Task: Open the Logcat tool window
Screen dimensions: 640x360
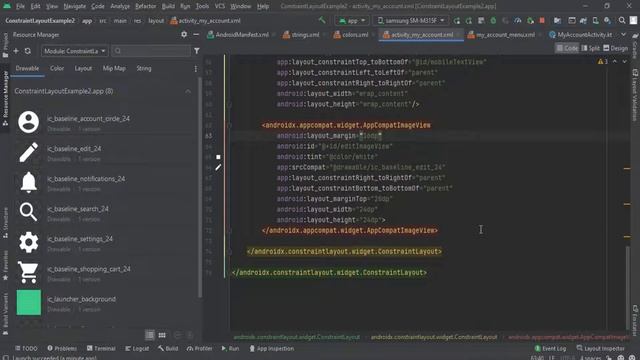Action: click(x=137, y=349)
